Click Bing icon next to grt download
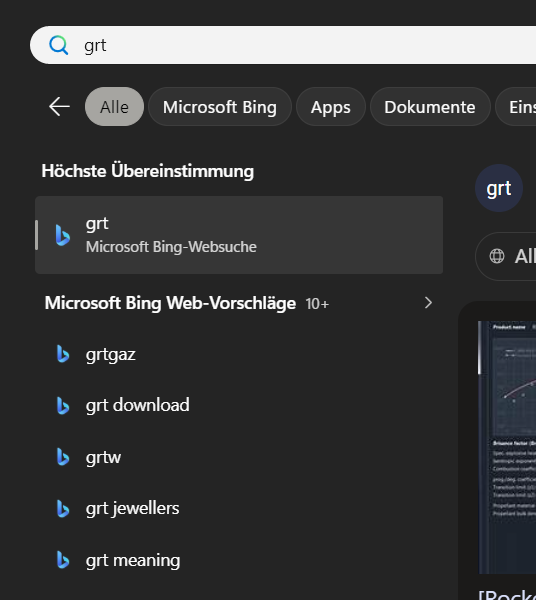 (x=63, y=406)
